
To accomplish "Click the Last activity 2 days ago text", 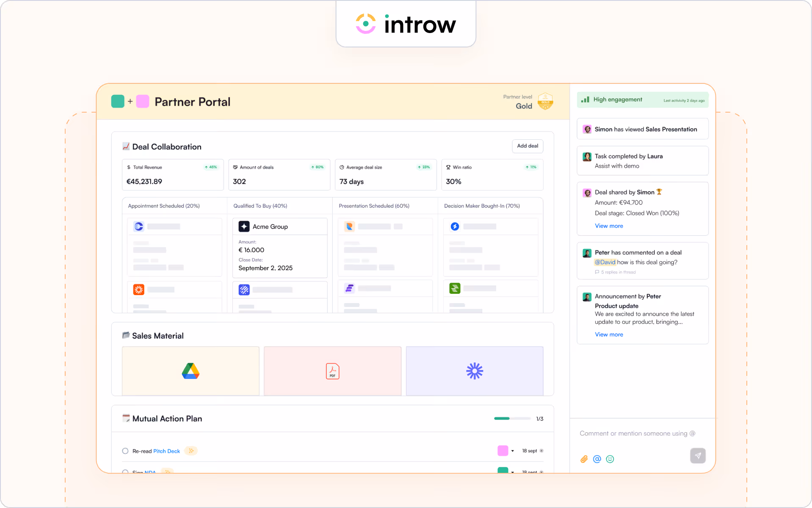I will (x=684, y=101).
